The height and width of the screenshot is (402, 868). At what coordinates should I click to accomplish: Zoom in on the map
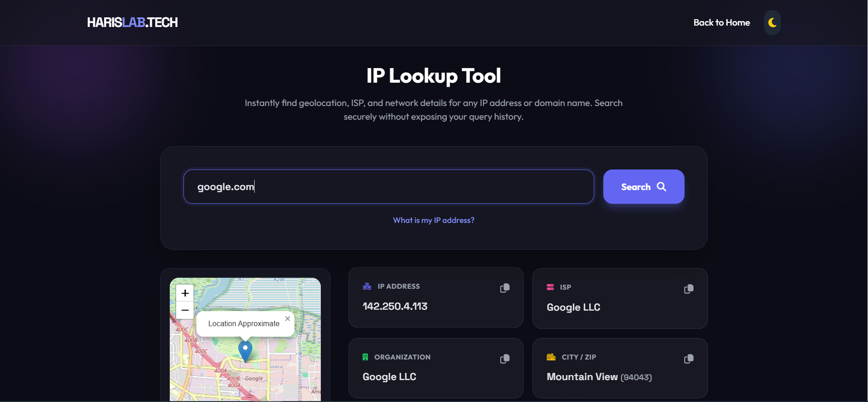185,293
